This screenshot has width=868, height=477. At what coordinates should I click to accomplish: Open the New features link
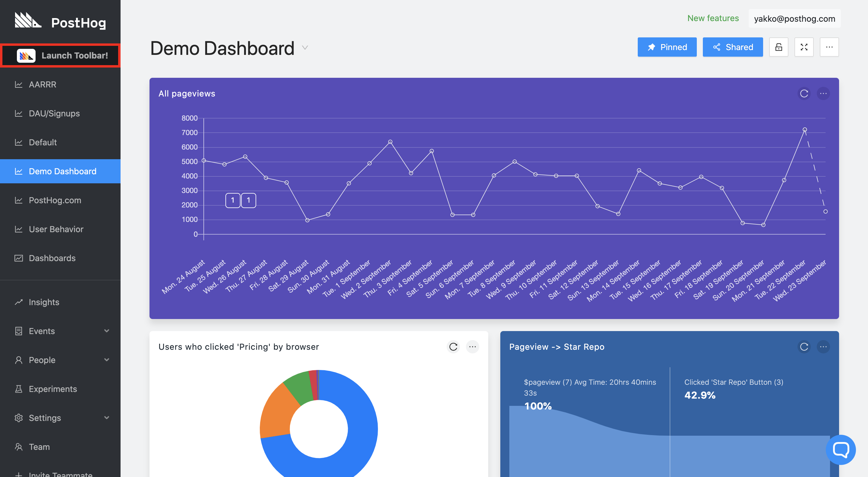(713, 18)
